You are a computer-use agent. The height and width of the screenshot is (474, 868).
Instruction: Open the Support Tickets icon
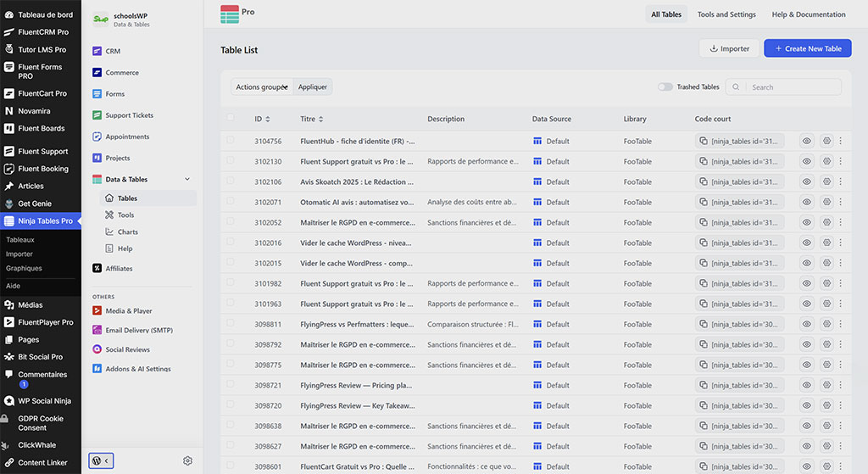tap(97, 115)
